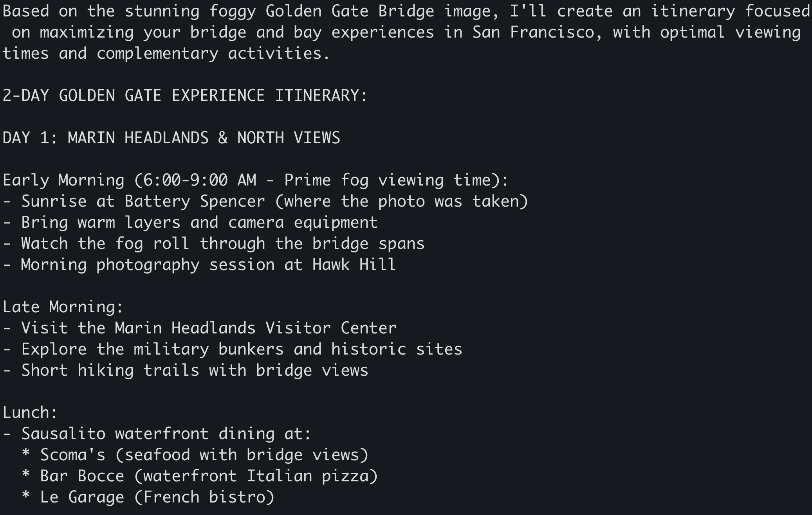Click "Golden Gate Bridge" in the intro paragraph
This screenshot has width=812, height=515.
point(350,11)
